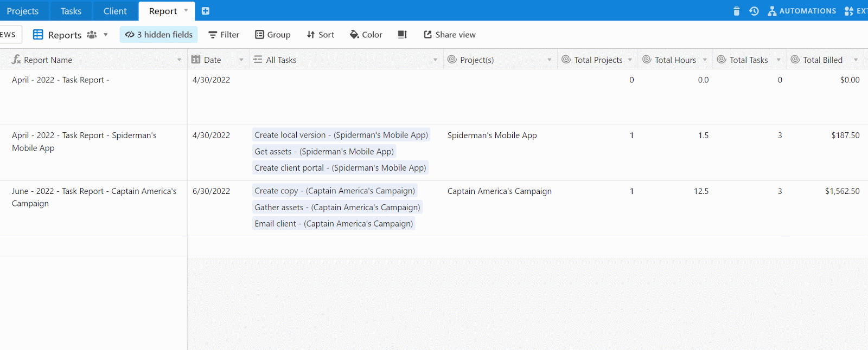Click the row height icon
This screenshot has width=868, height=350.
tap(402, 35)
